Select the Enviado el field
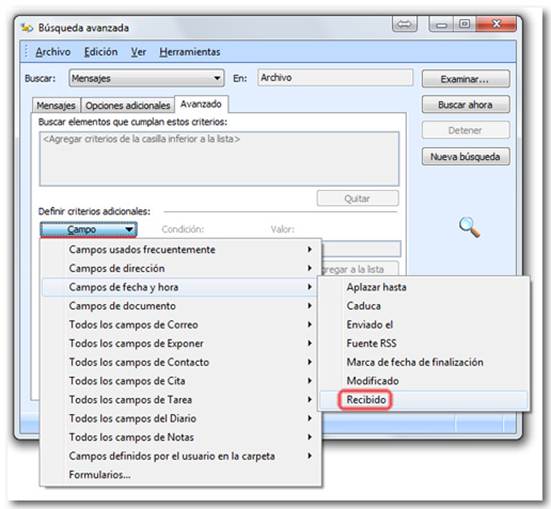Image resolution: width=551 pixels, height=509 pixels. tap(423, 325)
